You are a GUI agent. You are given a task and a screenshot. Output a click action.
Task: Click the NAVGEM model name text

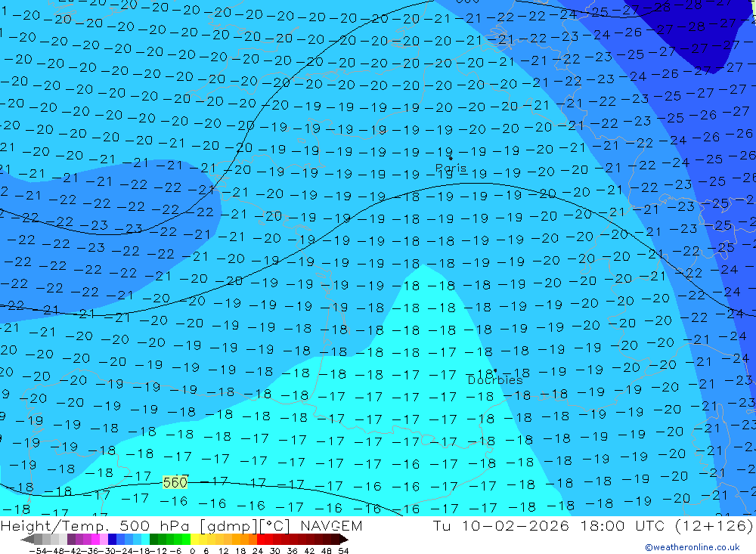(x=331, y=525)
